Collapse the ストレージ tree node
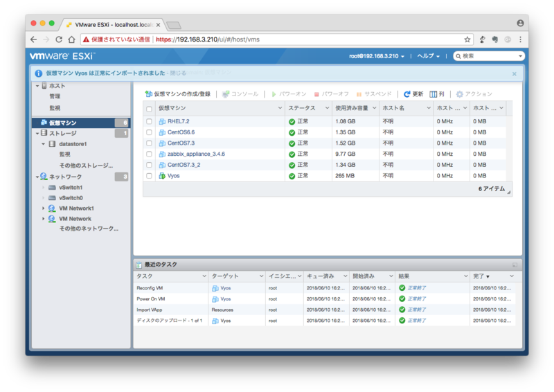This screenshot has height=392, width=554. pos(37,133)
